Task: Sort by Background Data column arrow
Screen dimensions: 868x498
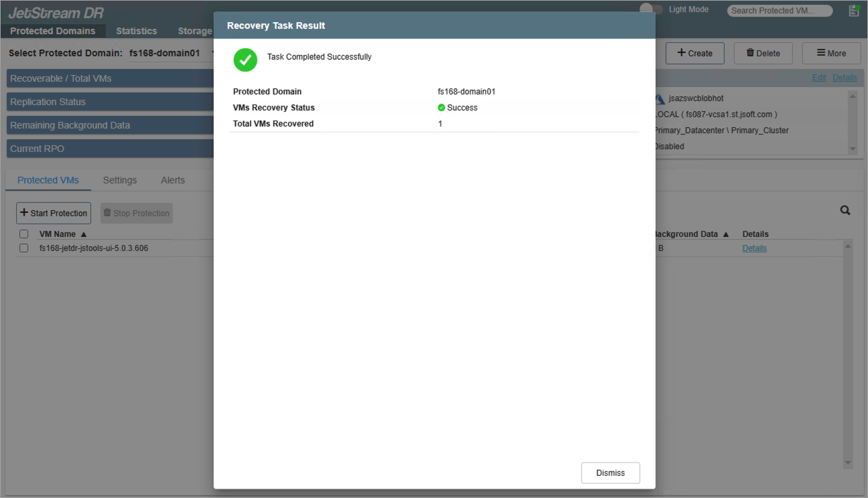Action: (x=725, y=234)
